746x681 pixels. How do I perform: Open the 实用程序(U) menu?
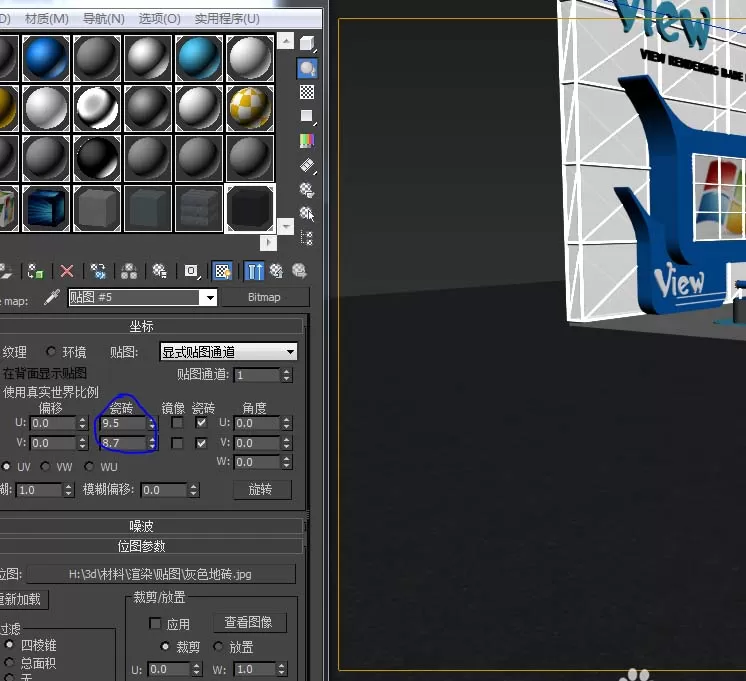227,19
